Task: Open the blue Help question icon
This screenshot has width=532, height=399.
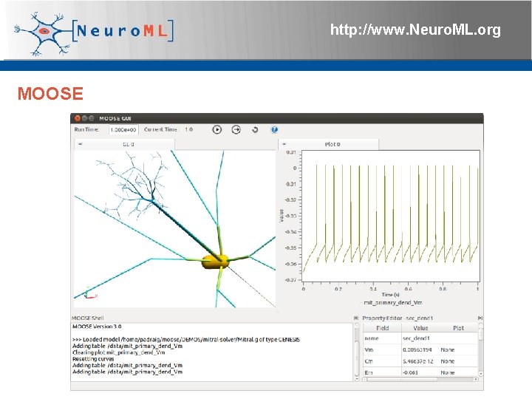Action: (274, 129)
